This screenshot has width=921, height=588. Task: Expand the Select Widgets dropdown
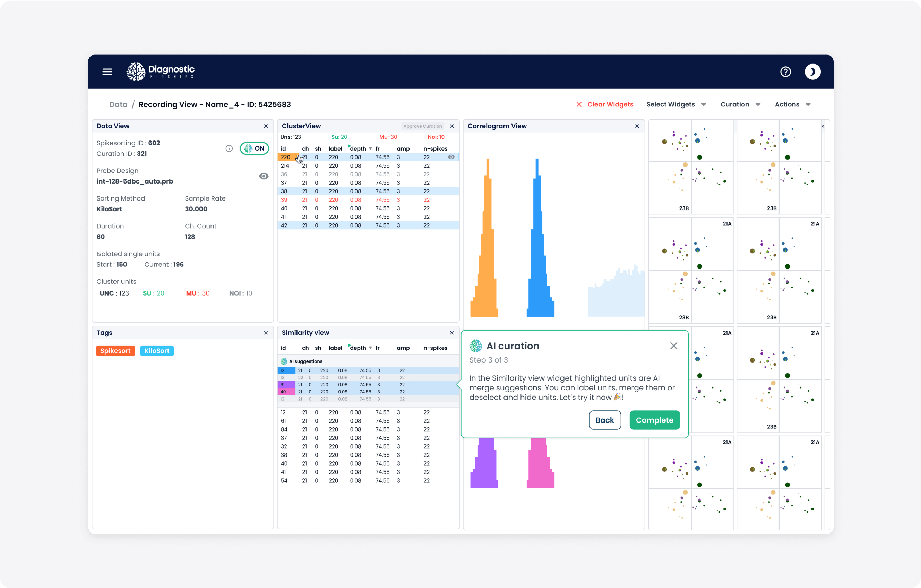[x=676, y=104]
